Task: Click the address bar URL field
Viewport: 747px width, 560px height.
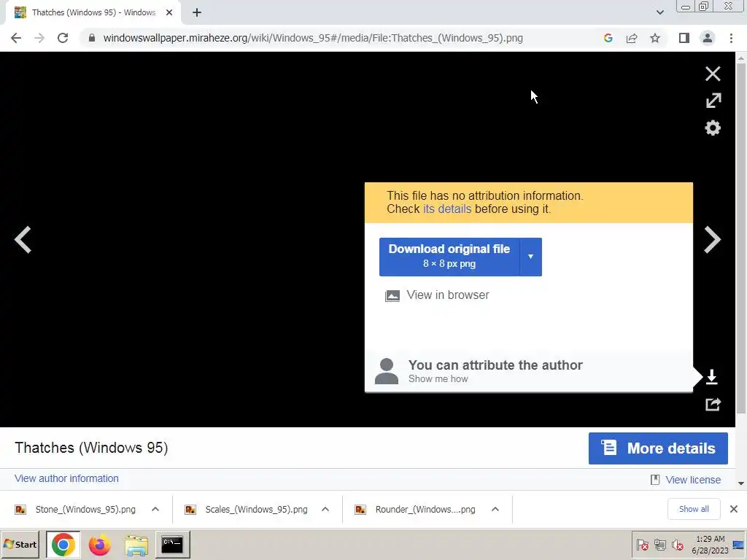Action: pos(313,38)
